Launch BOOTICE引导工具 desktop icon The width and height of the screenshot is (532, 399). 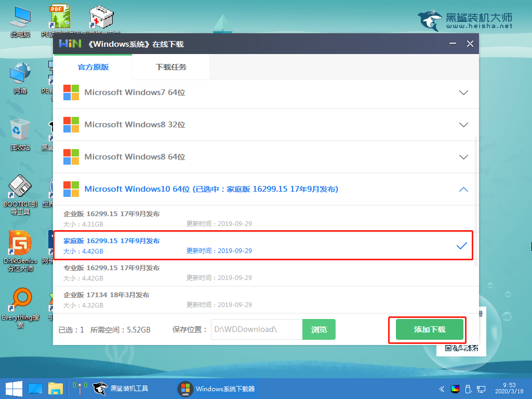pyautogui.click(x=20, y=195)
